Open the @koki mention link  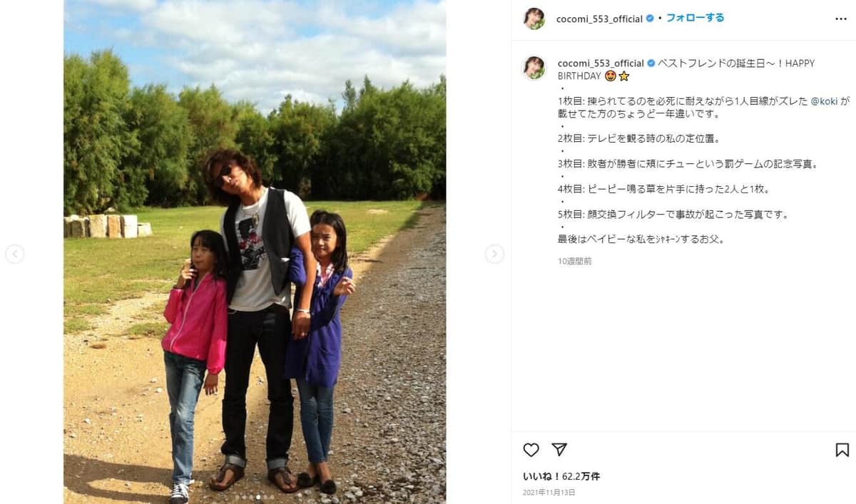(x=824, y=101)
